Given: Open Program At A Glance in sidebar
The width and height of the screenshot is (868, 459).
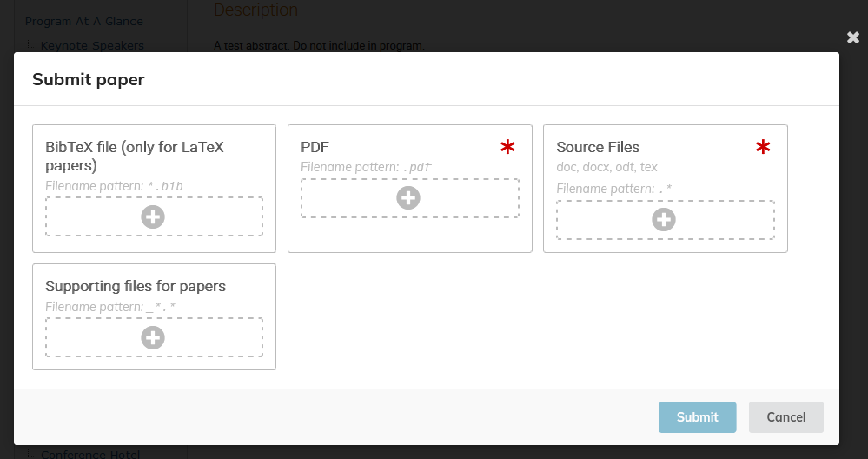Looking at the screenshot, I should (x=84, y=21).
